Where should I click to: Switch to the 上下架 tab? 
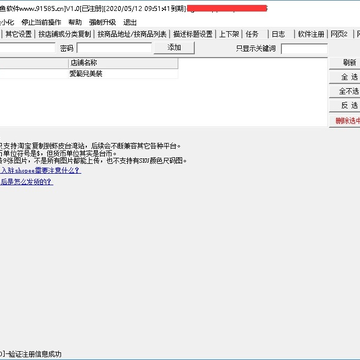[x=229, y=34]
